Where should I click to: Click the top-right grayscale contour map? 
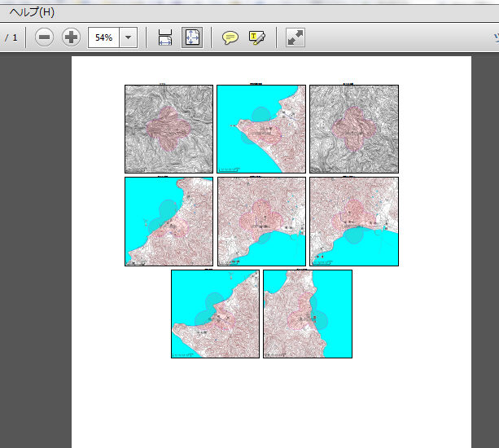pos(354,129)
